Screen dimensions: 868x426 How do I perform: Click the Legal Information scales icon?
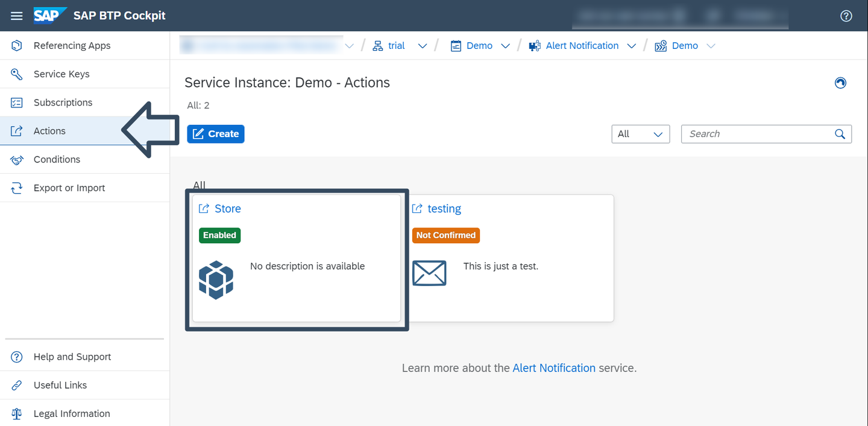[x=17, y=413]
